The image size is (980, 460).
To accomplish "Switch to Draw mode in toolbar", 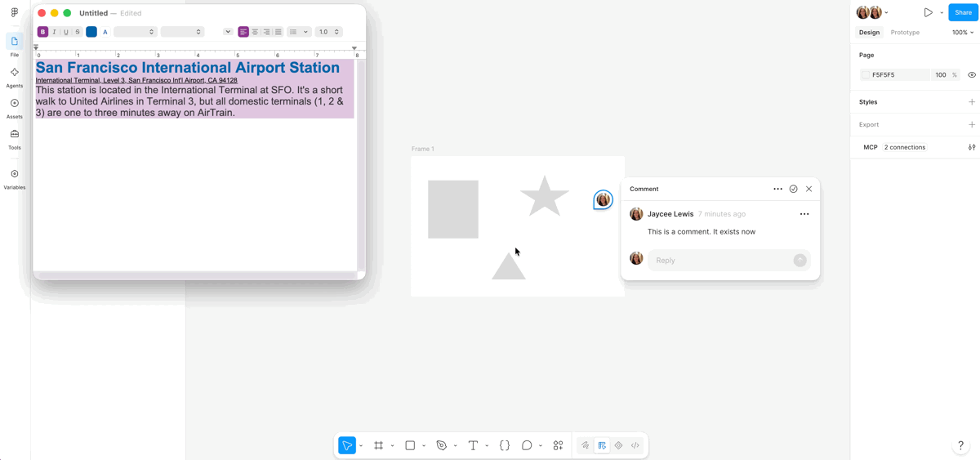I will click(x=585, y=445).
